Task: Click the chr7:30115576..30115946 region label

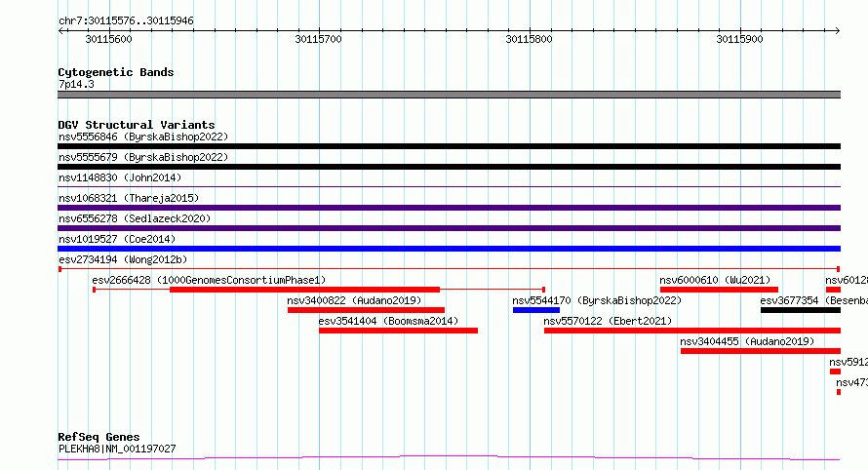Action: pos(126,20)
